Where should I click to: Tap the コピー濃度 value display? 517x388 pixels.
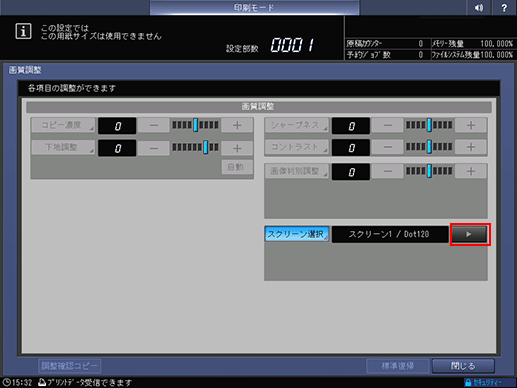(x=117, y=126)
